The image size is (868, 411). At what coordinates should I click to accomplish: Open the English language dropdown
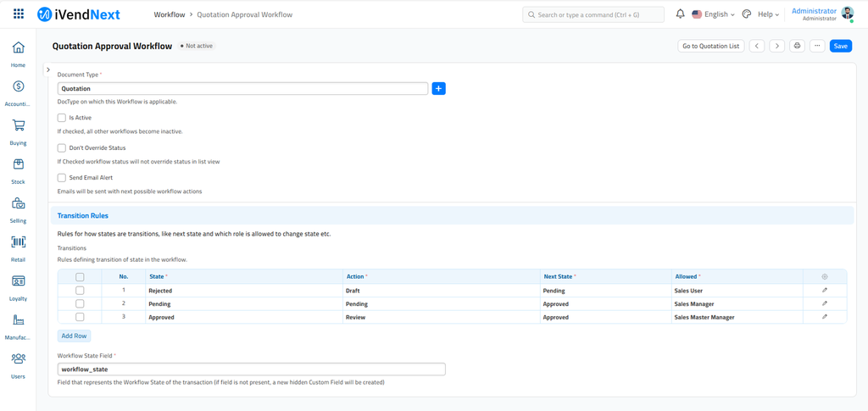click(713, 14)
